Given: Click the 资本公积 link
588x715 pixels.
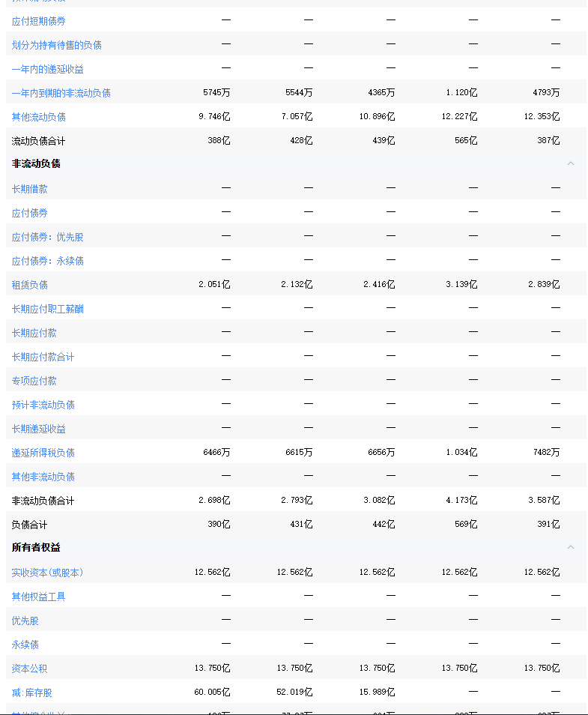Looking at the screenshot, I should 29,669.
